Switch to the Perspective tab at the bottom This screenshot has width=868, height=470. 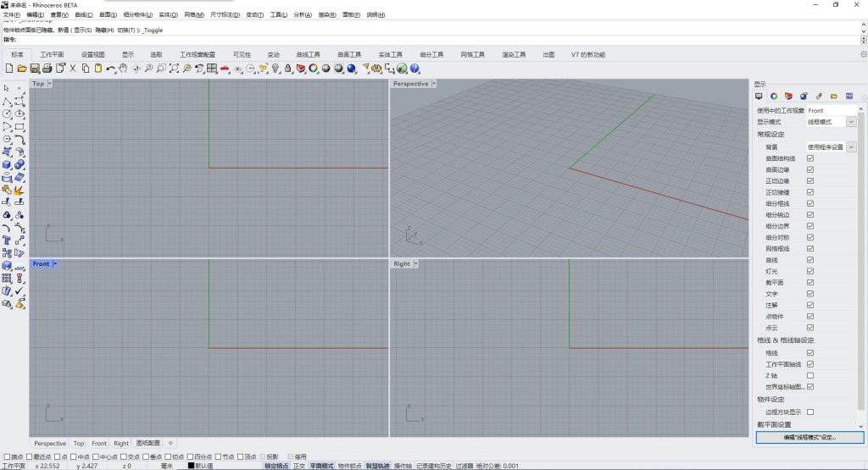(50, 444)
